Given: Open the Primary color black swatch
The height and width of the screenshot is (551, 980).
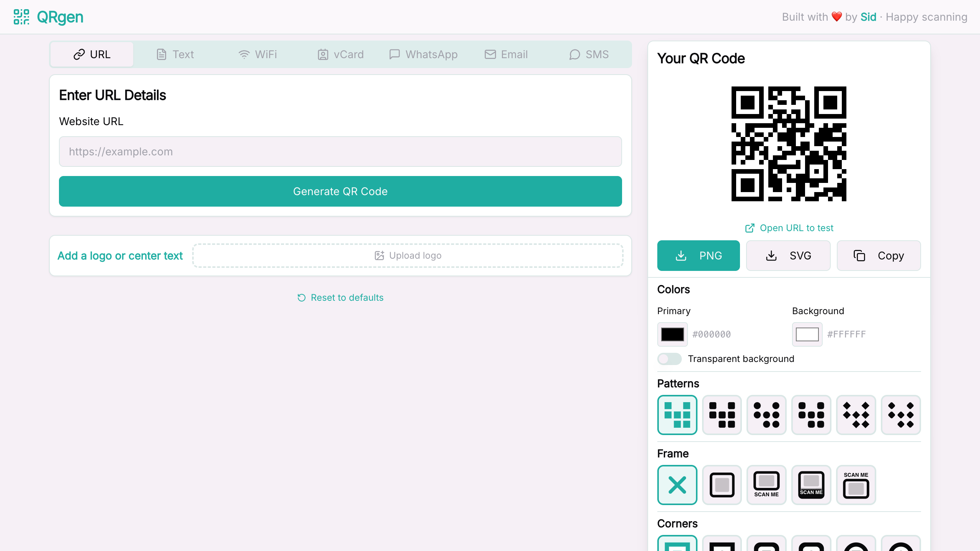Looking at the screenshot, I should pyautogui.click(x=673, y=334).
